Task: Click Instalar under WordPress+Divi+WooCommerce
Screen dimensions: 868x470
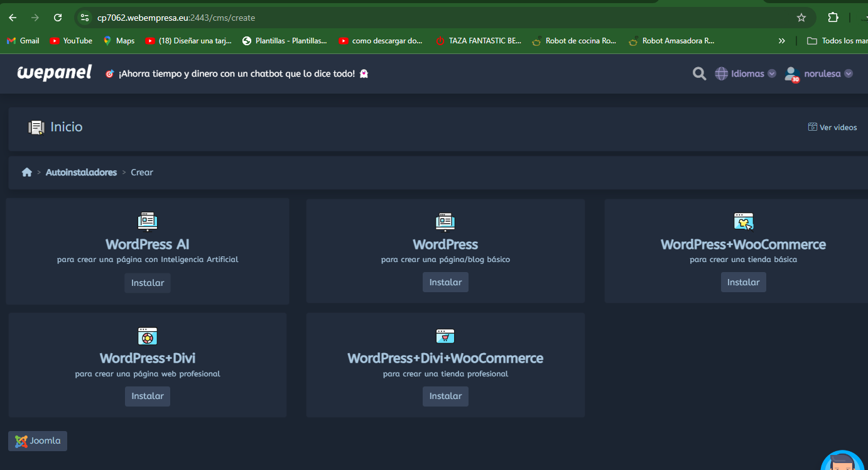Action: 445,396
